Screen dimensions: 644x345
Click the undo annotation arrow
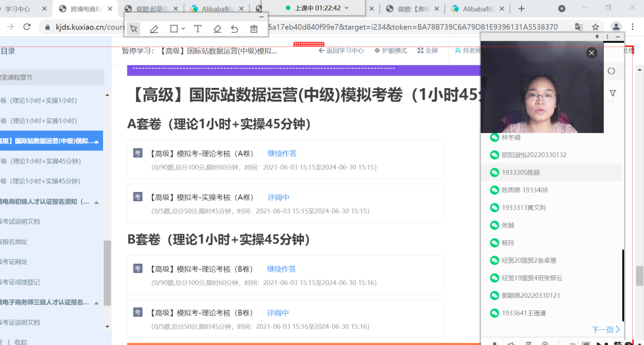235,29
